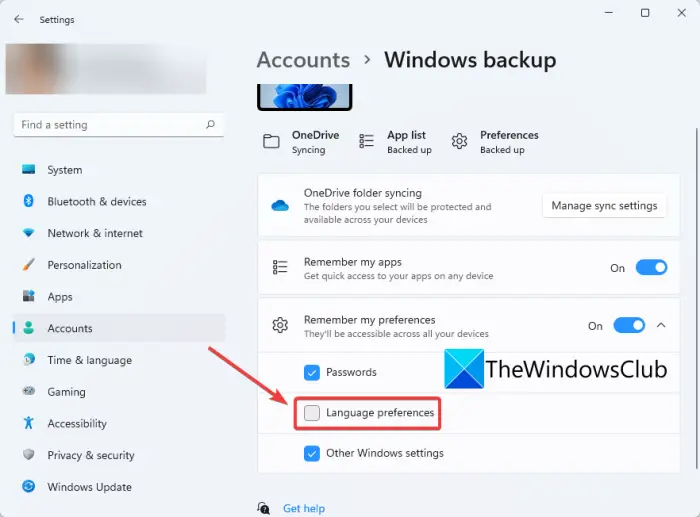The image size is (700, 517).
Task: Turn off Remember my preferences toggle
Action: point(629,325)
